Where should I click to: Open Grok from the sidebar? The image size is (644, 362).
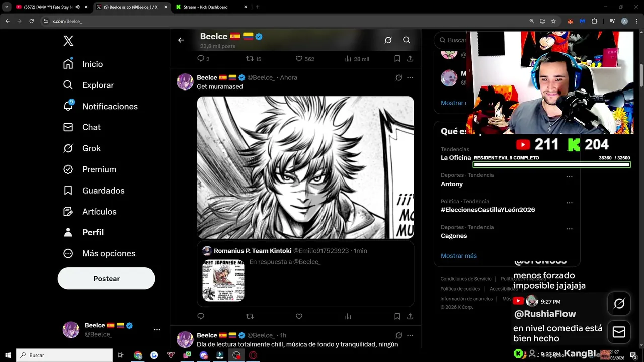pyautogui.click(x=82, y=148)
